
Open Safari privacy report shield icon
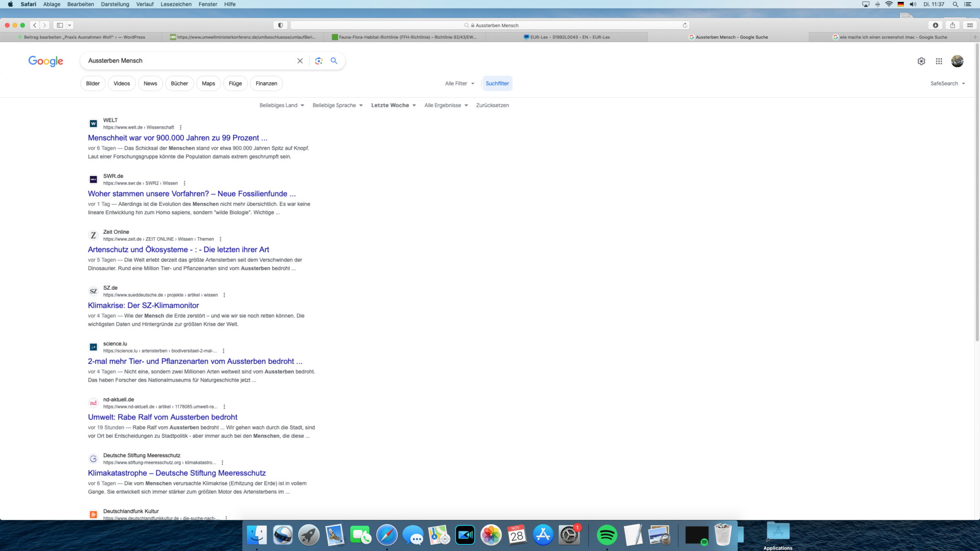coord(280,25)
